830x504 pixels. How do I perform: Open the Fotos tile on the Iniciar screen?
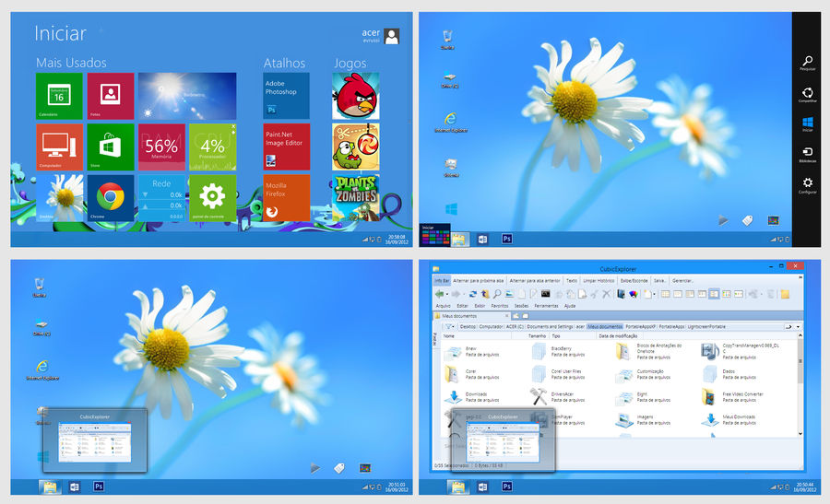[110, 96]
